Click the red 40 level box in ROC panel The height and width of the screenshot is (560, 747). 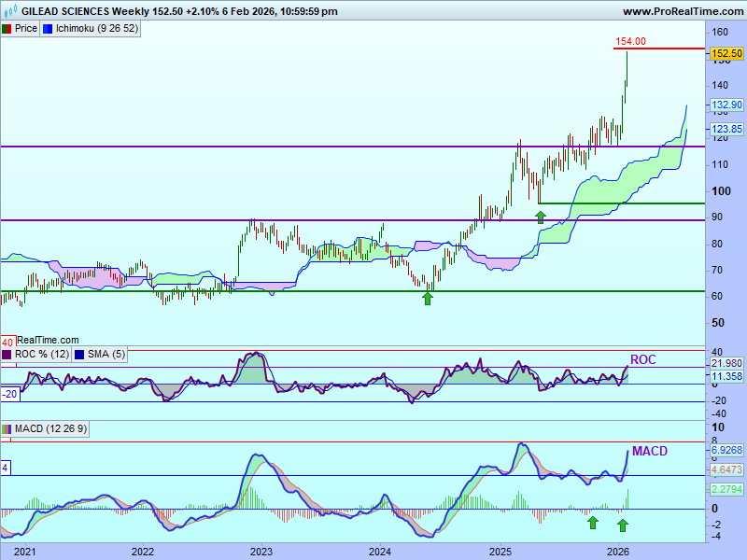7,342
